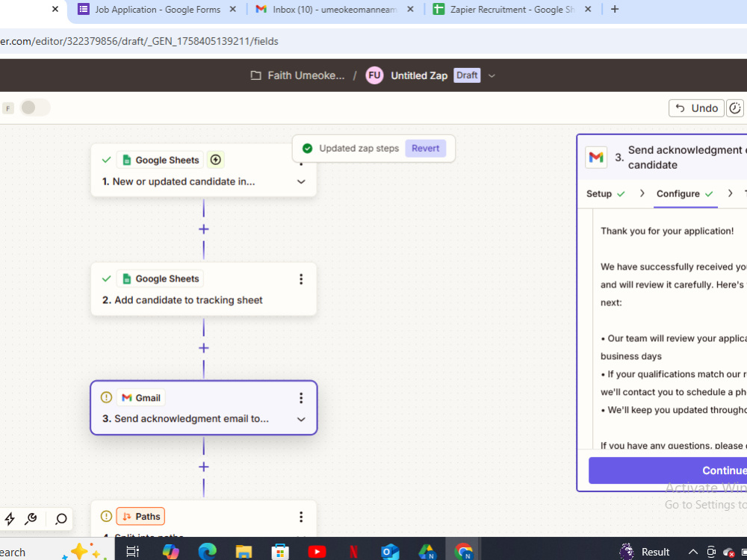Close the Zapier Recruitment Google Sheets tab
The image size is (747, 560).
(588, 9)
